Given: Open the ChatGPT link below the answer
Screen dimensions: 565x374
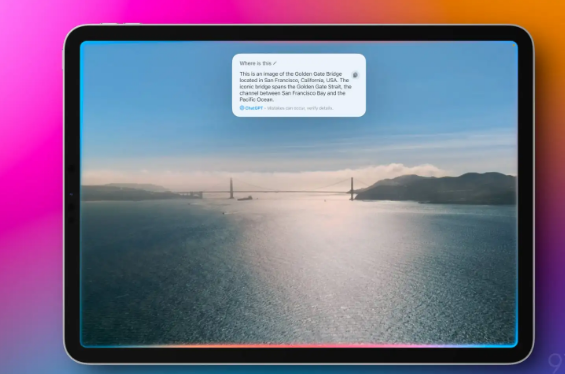Looking at the screenshot, I should click(x=254, y=108).
